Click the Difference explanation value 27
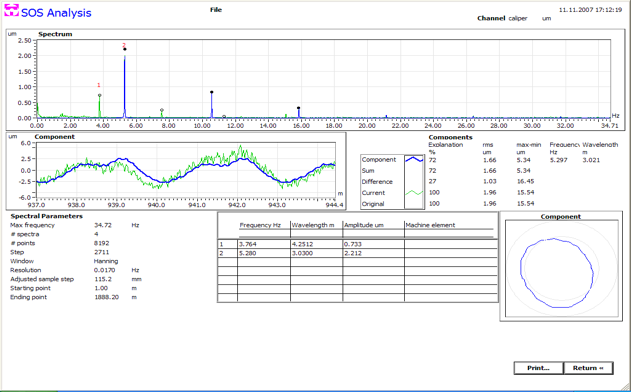Image resolution: width=631 pixels, height=392 pixels. (432, 182)
